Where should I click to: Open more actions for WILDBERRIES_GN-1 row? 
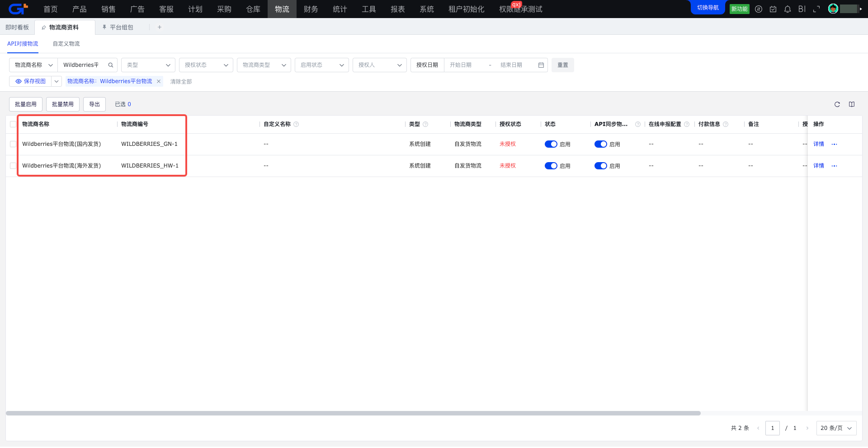pyautogui.click(x=835, y=144)
